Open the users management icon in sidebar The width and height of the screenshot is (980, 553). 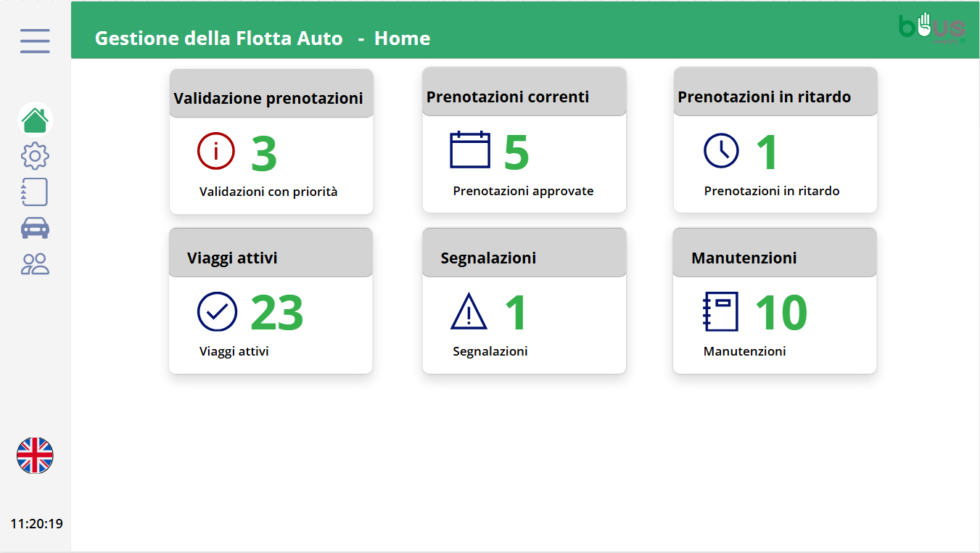tap(34, 263)
